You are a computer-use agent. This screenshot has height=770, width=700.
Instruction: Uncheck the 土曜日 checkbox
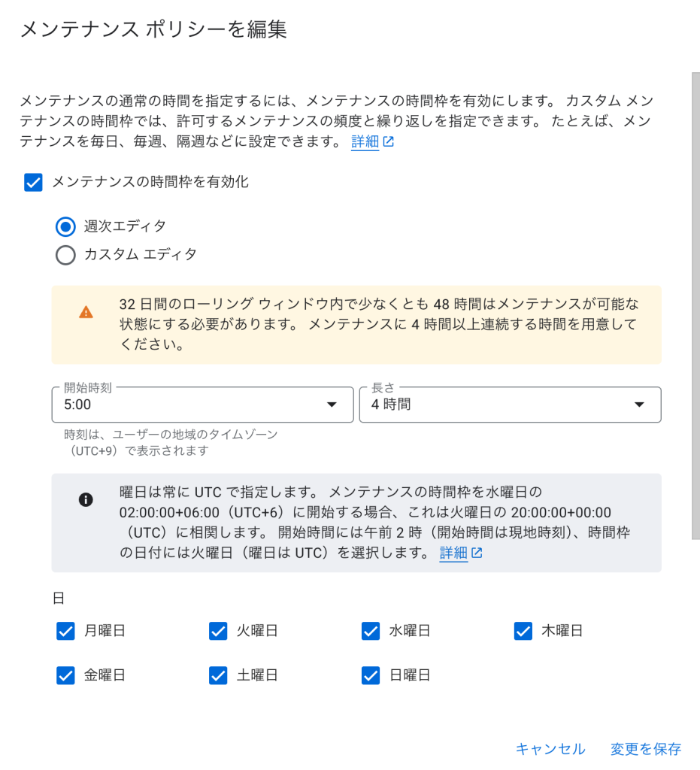(218, 676)
